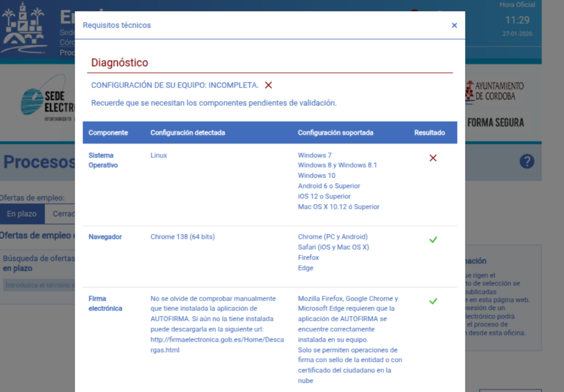Click the Ayuntamiento de Córdoba logo
This screenshot has width=564, height=392.
click(494, 91)
